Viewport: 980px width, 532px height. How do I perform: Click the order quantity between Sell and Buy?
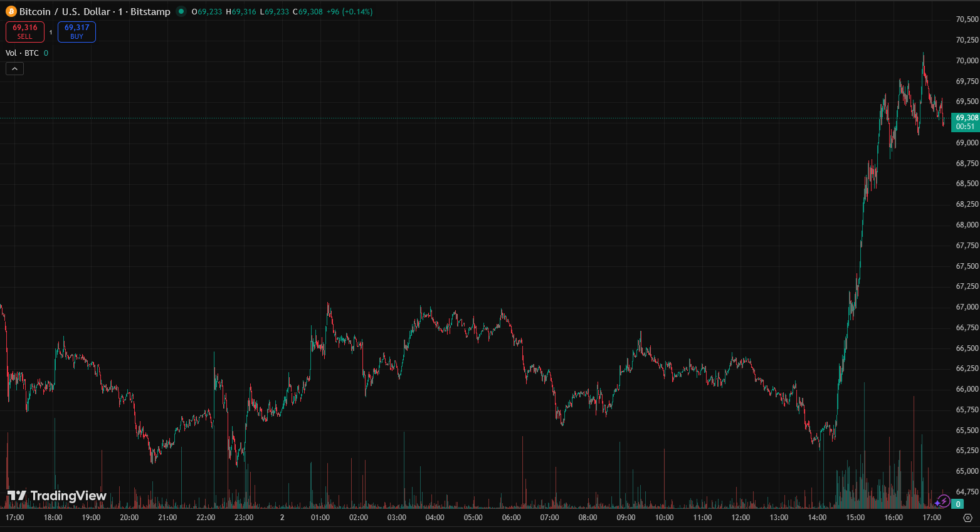pyautogui.click(x=51, y=32)
